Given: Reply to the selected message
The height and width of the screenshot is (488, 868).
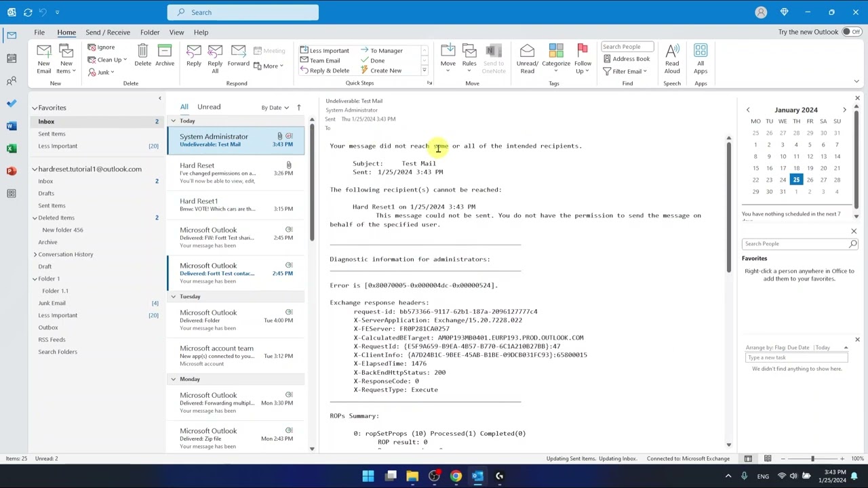Looking at the screenshot, I should (194, 56).
